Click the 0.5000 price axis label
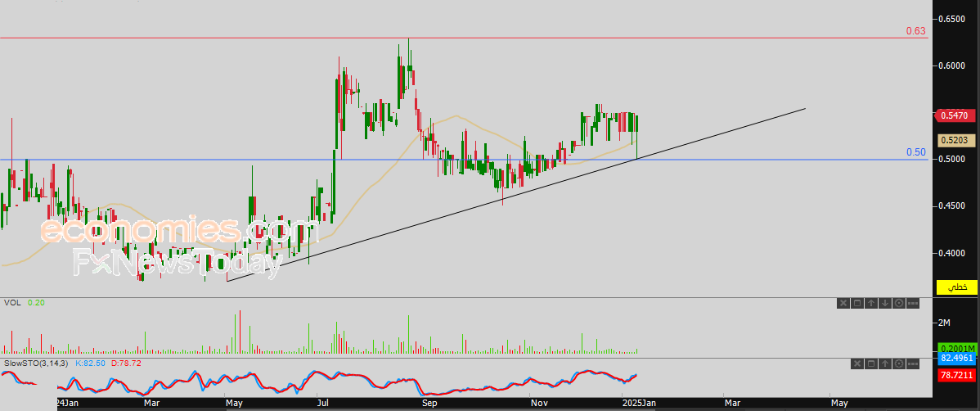 pyautogui.click(x=954, y=160)
